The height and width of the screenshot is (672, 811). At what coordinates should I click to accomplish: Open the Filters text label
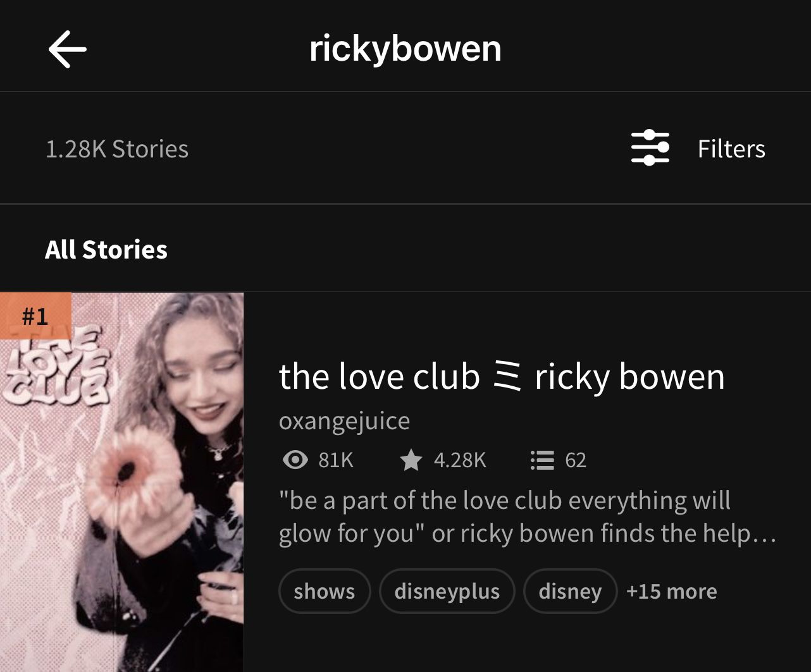731,149
